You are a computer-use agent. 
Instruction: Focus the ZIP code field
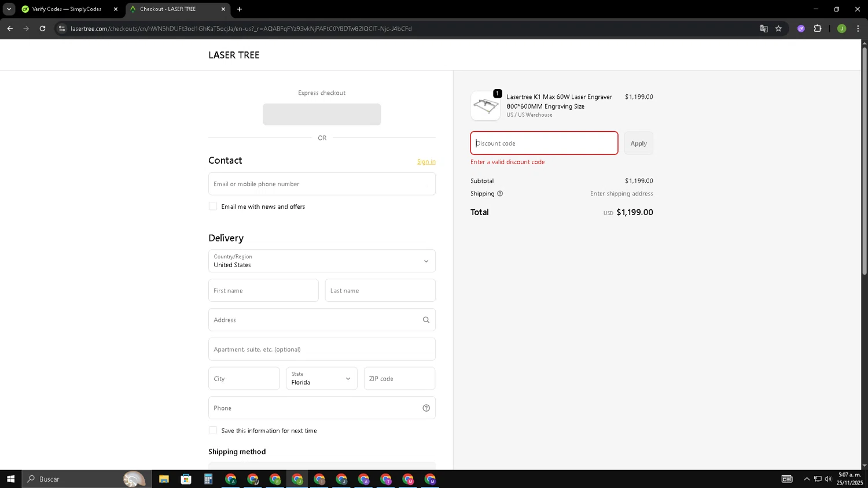[399, 379]
